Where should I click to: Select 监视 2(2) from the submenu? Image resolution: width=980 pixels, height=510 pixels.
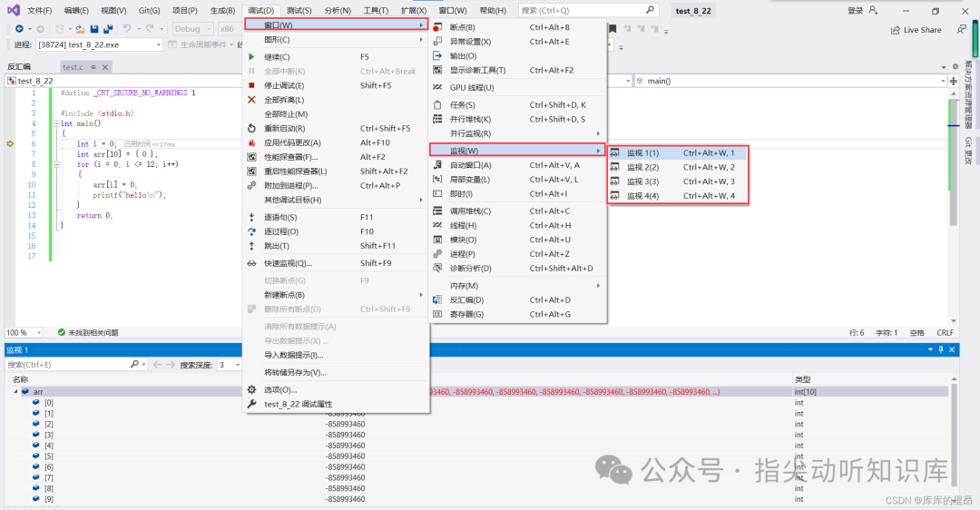coord(678,168)
